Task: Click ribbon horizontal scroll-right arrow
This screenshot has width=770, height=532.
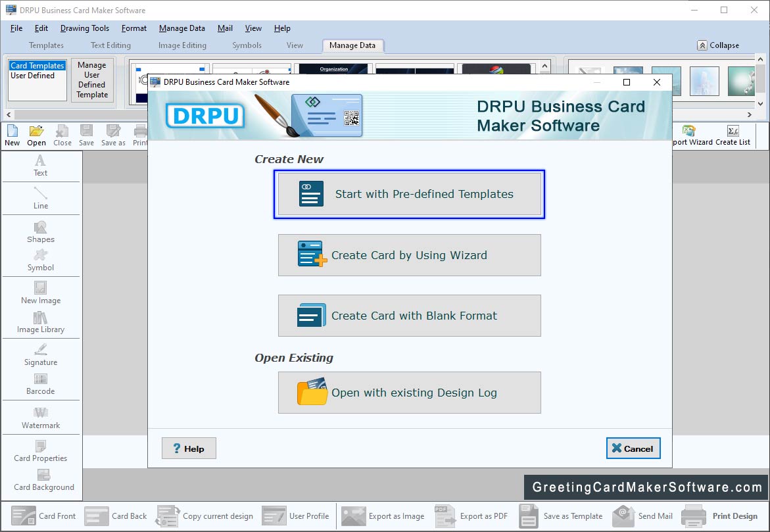Action: [750, 115]
